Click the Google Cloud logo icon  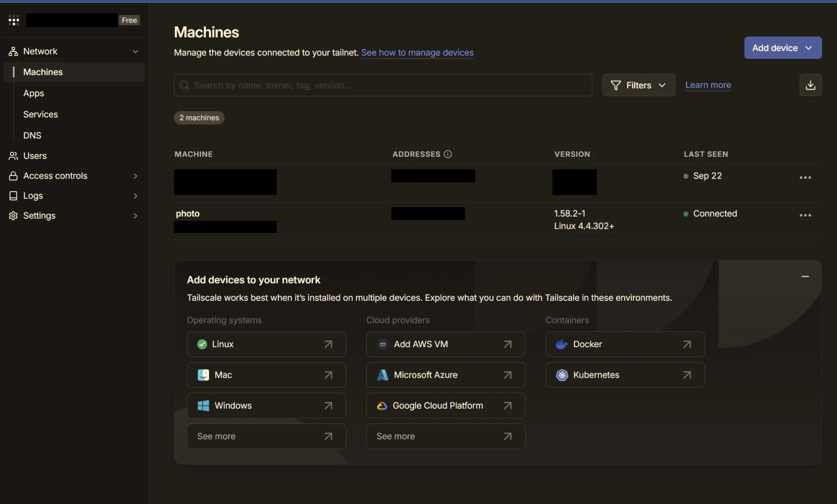point(382,406)
